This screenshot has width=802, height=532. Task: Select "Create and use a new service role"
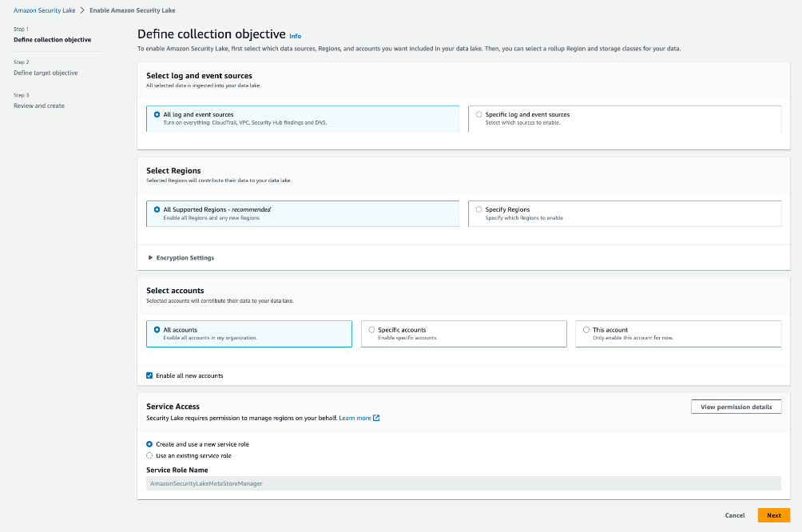(x=149, y=445)
